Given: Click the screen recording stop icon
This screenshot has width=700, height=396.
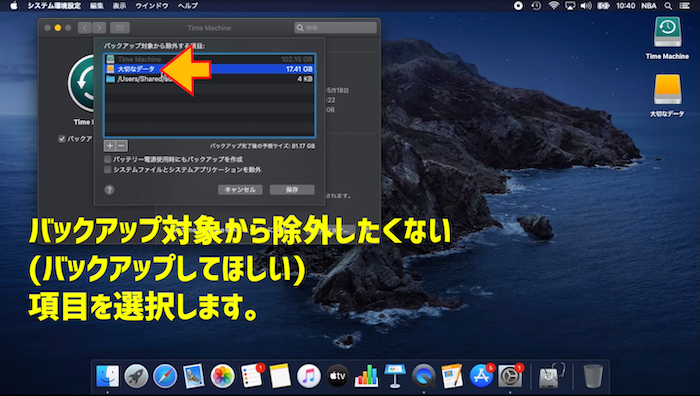Looking at the screenshot, I should click(518, 6).
